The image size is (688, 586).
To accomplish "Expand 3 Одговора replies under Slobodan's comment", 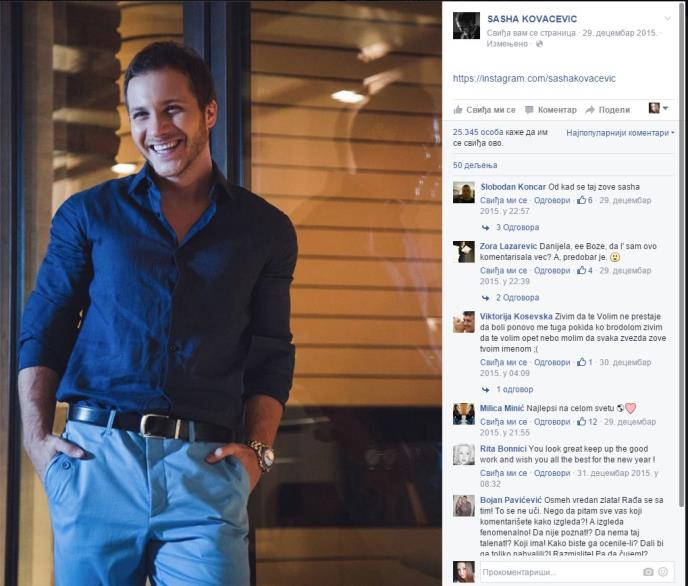I will pos(511,227).
